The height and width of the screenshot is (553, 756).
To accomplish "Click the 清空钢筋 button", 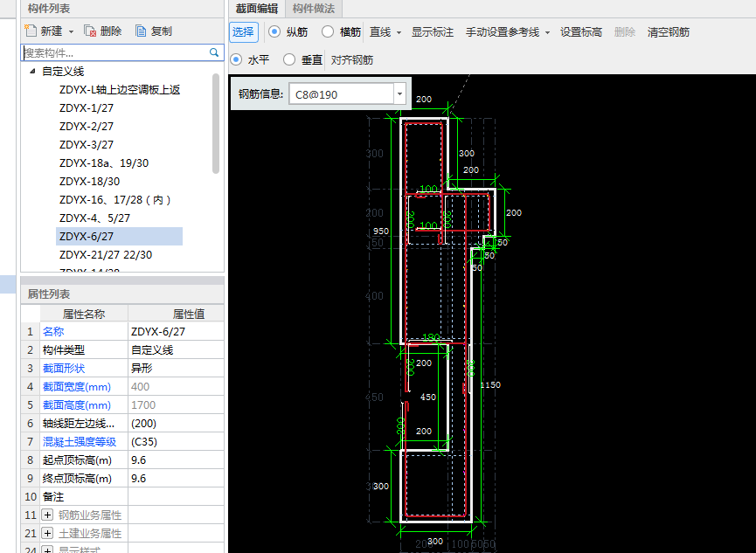I will tap(669, 32).
